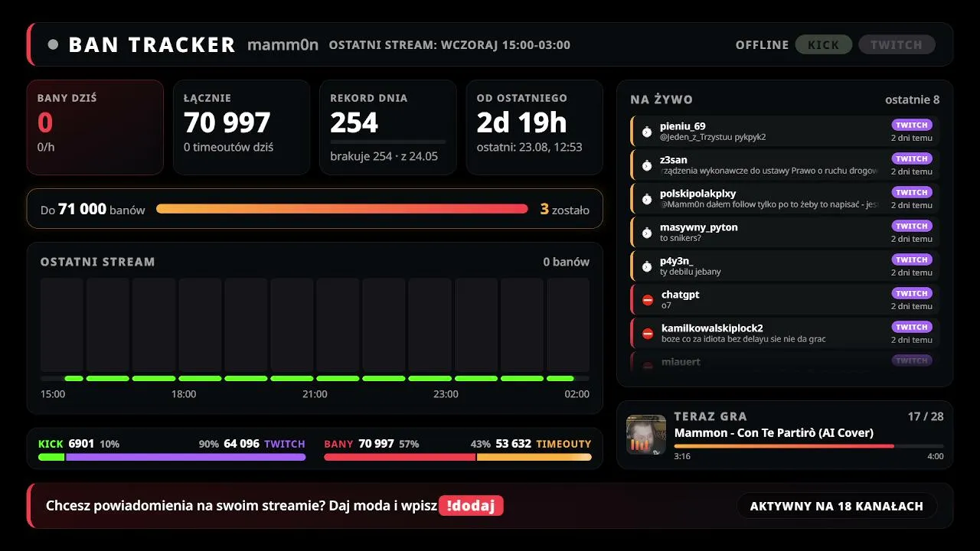Click elapsed time 3:16 on player

[x=682, y=456]
